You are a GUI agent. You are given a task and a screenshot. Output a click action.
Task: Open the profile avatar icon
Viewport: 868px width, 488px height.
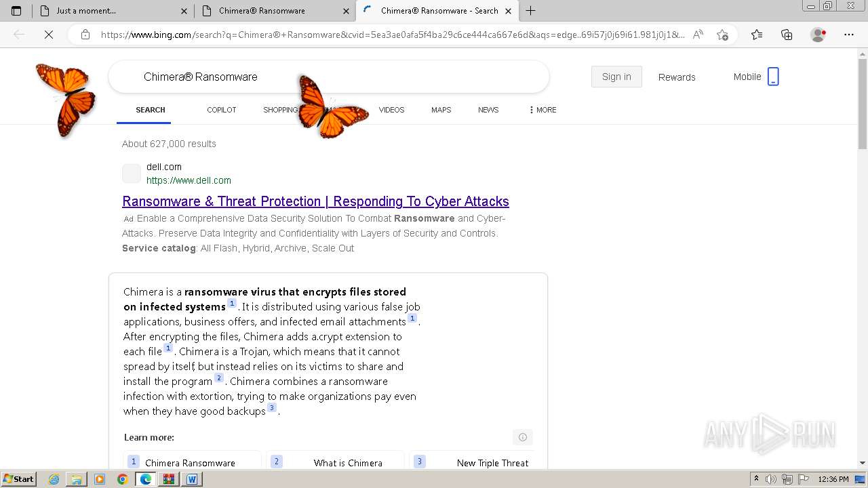tap(818, 35)
